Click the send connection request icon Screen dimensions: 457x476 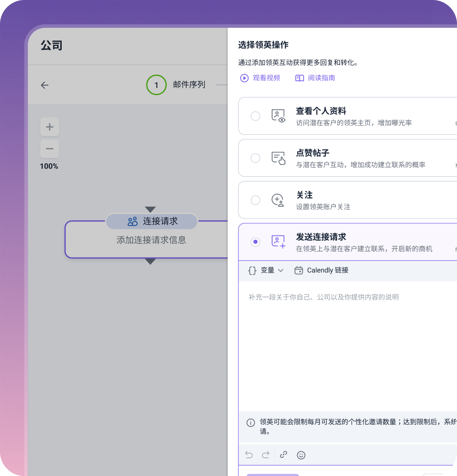pos(278,242)
